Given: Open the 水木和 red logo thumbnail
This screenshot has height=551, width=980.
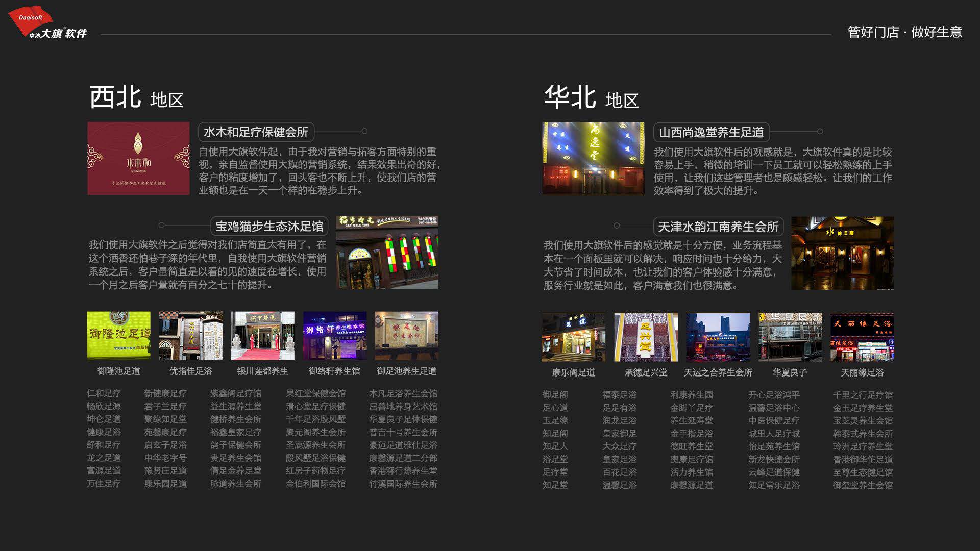Looking at the screenshot, I should [138, 158].
